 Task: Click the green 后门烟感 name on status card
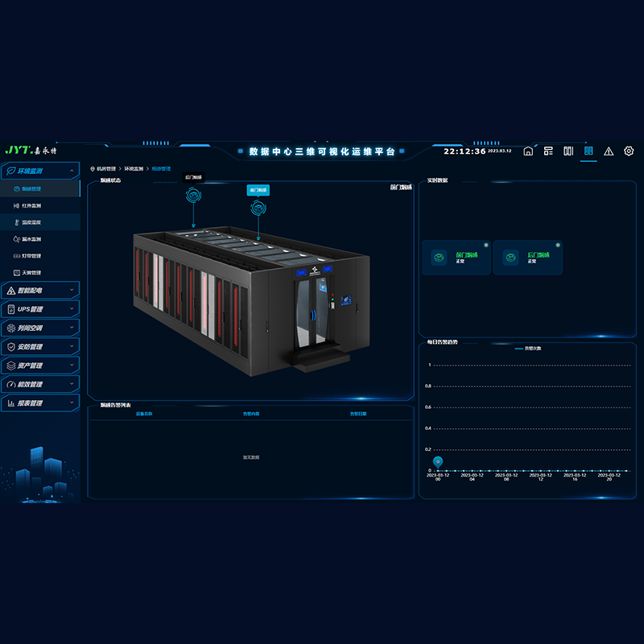coord(539,255)
